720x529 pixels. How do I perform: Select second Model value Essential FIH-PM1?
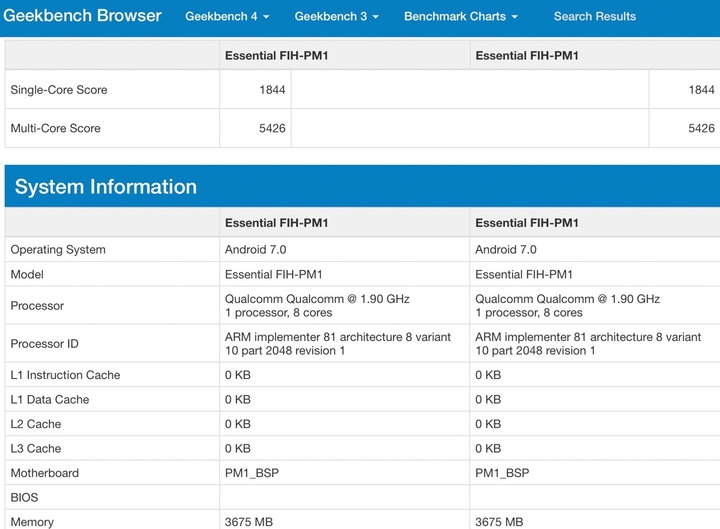tap(524, 274)
